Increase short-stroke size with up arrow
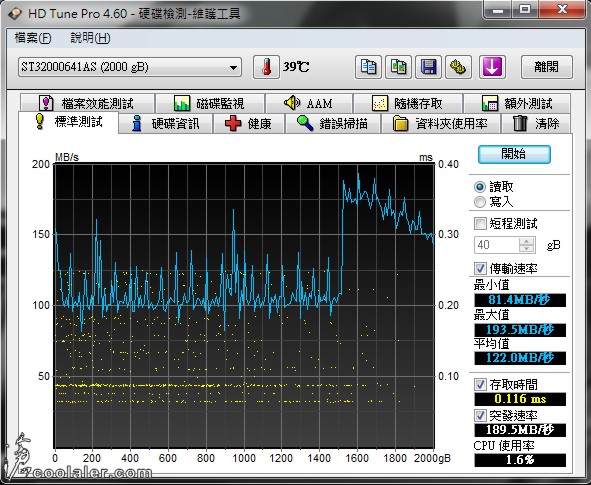 527,241
